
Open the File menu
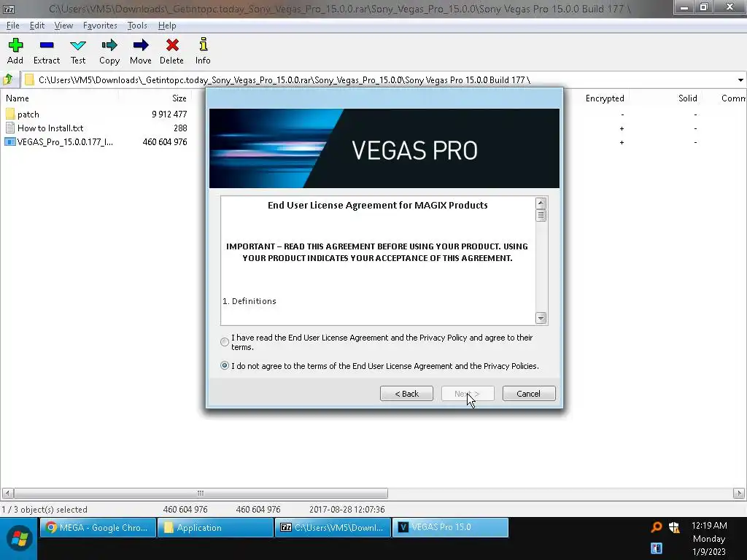click(13, 26)
